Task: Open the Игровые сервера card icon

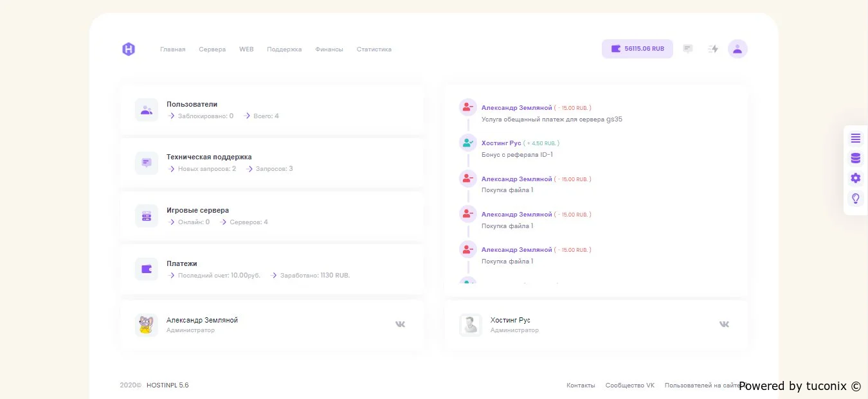Action: coord(147,216)
